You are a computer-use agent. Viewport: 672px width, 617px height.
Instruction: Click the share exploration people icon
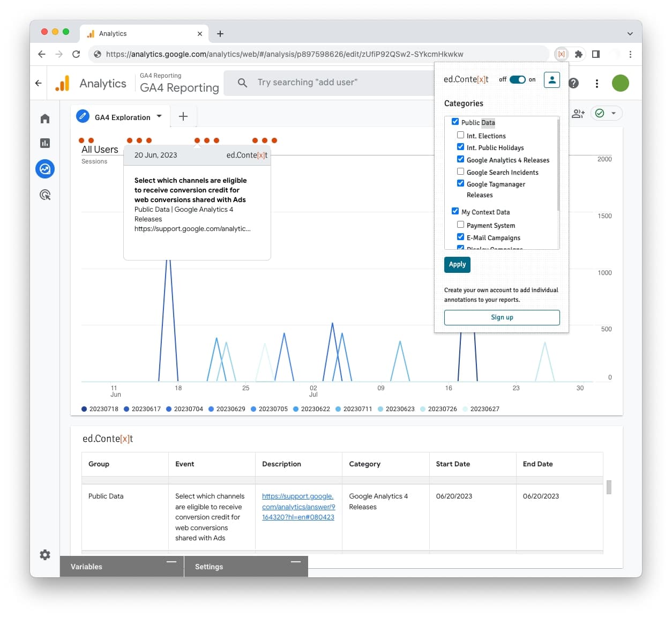578,114
